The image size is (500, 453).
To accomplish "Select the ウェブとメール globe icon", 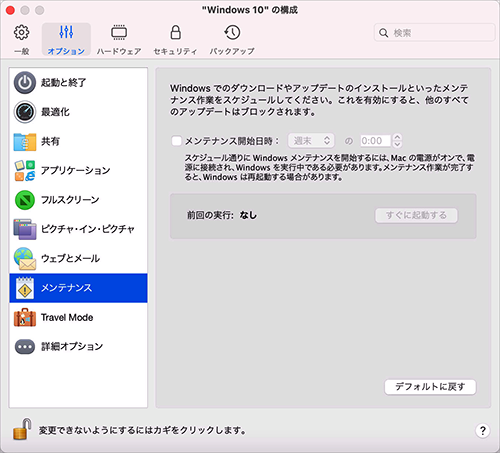I will click(x=25, y=259).
